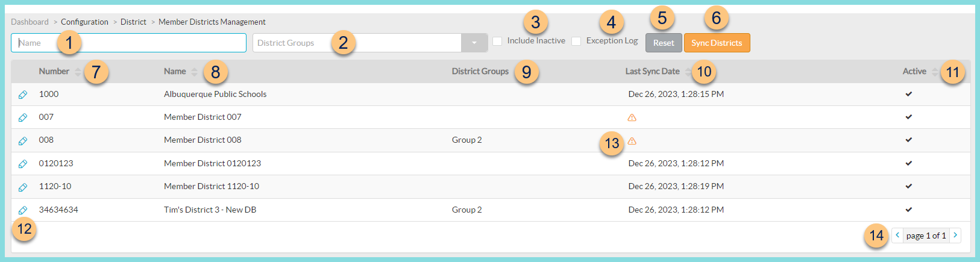Click number cell 34634634
Image resolution: width=980 pixels, height=262 pixels.
(x=58, y=210)
